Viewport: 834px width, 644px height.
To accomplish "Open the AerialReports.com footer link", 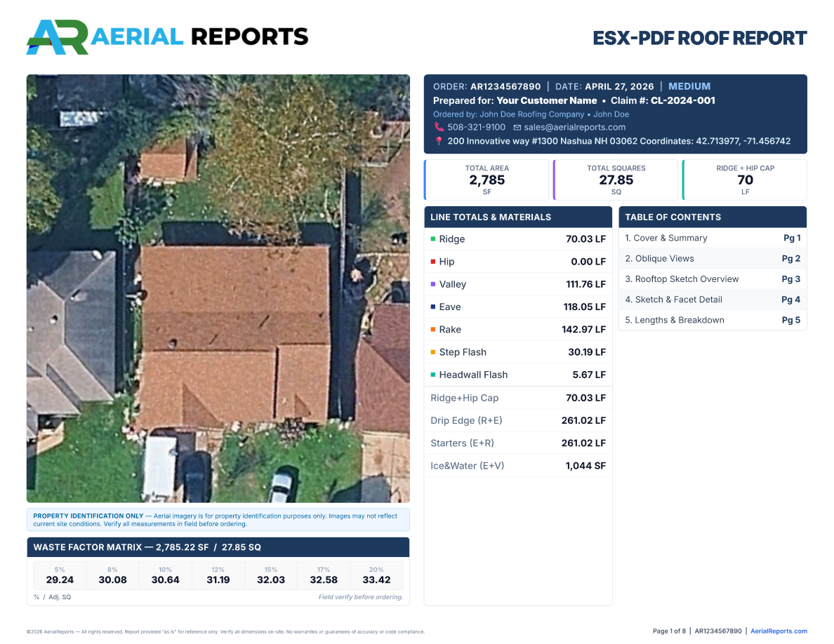I will pyautogui.click(x=779, y=631).
